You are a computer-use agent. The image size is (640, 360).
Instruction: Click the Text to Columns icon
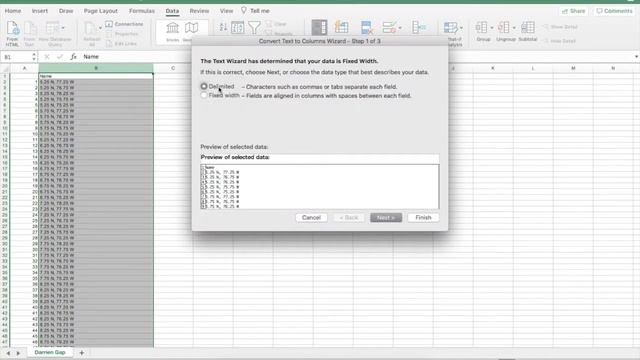pyautogui.click(x=319, y=27)
